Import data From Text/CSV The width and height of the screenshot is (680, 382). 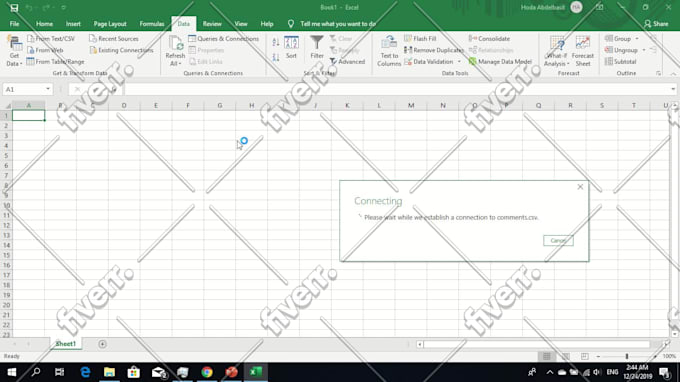51,39
